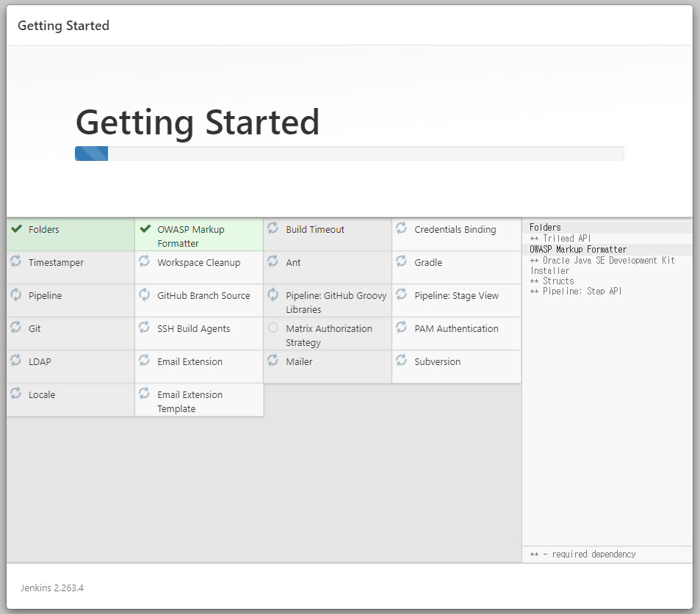Click the refresh icon next to Locale
This screenshot has height=614, width=700.
[x=15, y=393]
